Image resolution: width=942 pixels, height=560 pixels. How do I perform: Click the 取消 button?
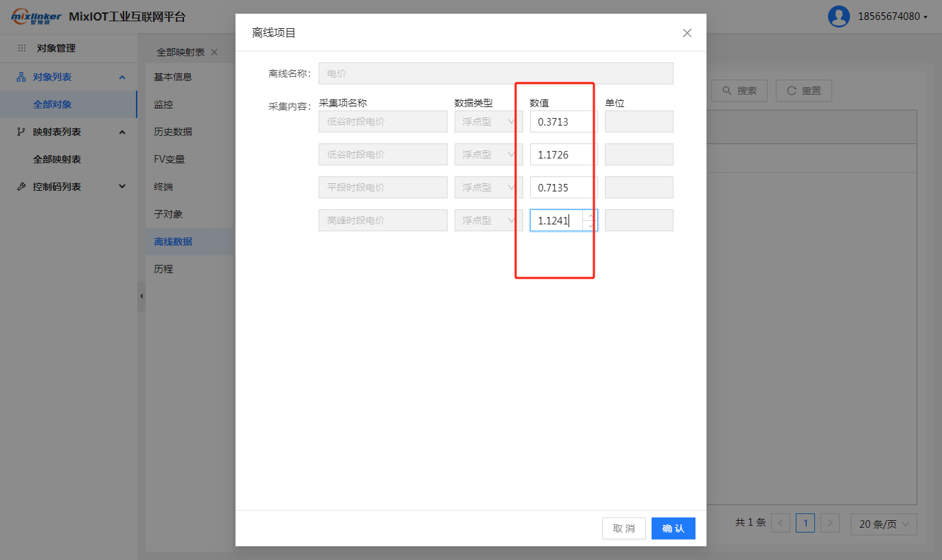623,528
